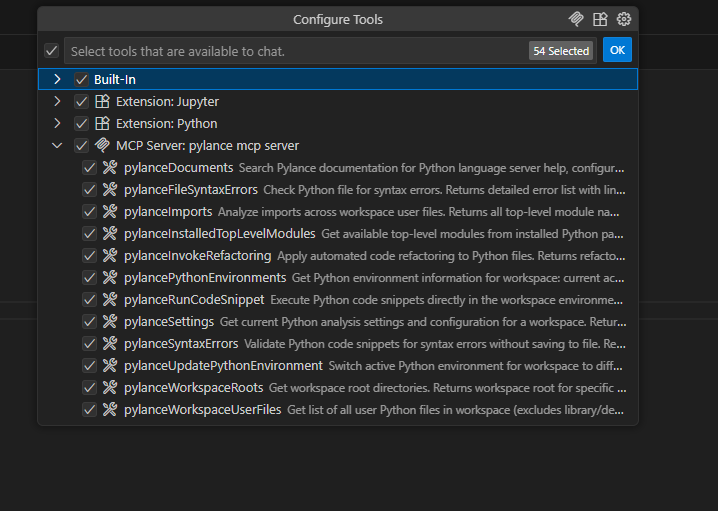Uncheck the Extension: Jupyter checkbox
Image resolution: width=718 pixels, height=511 pixels.
(82, 101)
